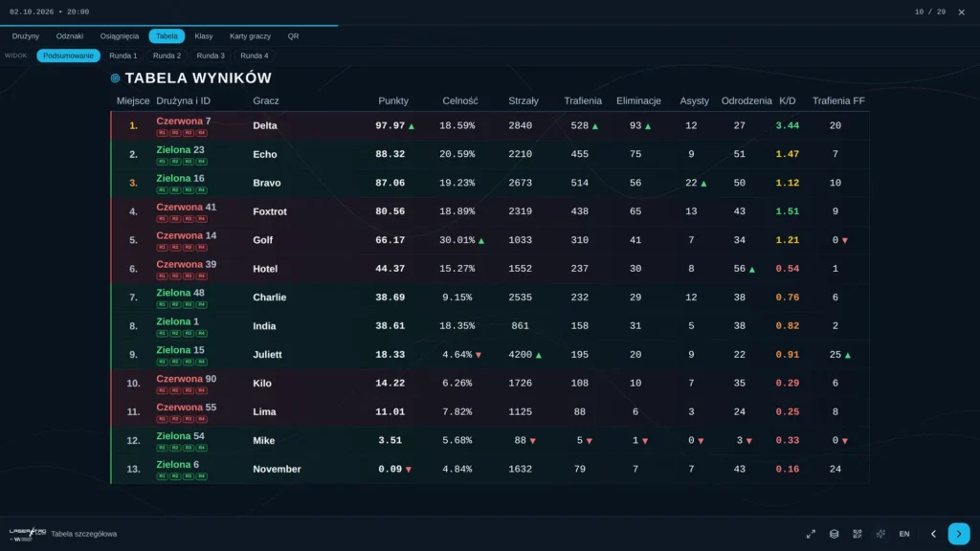This screenshot has height=551, width=980.
Task: Click team label Czerwona 41
Action: 187,208
